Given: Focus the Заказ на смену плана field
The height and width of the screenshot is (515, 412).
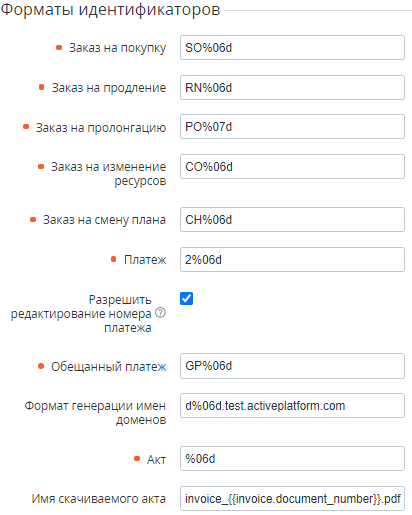Looking at the screenshot, I should pyautogui.click(x=292, y=220).
